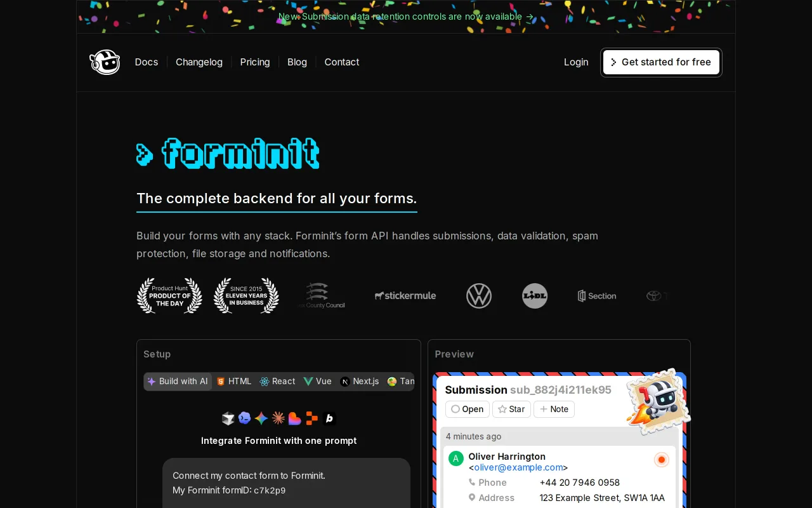Open the Contact page
Image resolution: width=812 pixels, height=508 pixels.
342,62
